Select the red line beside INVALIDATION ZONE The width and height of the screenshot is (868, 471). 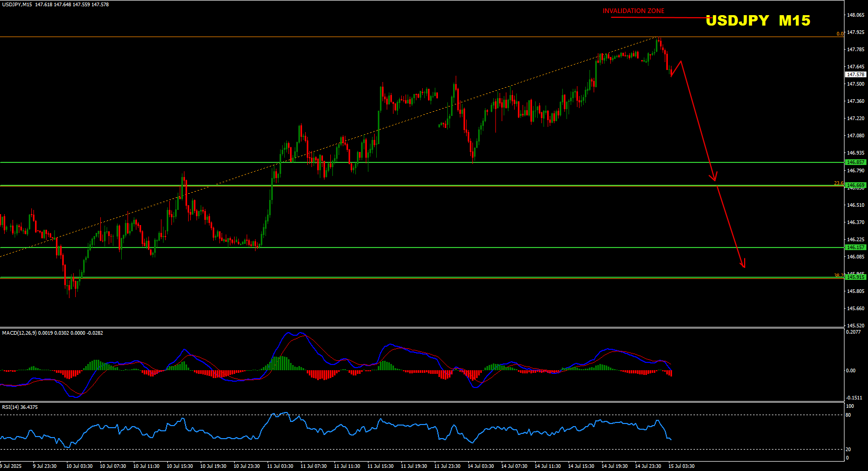[658, 18]
